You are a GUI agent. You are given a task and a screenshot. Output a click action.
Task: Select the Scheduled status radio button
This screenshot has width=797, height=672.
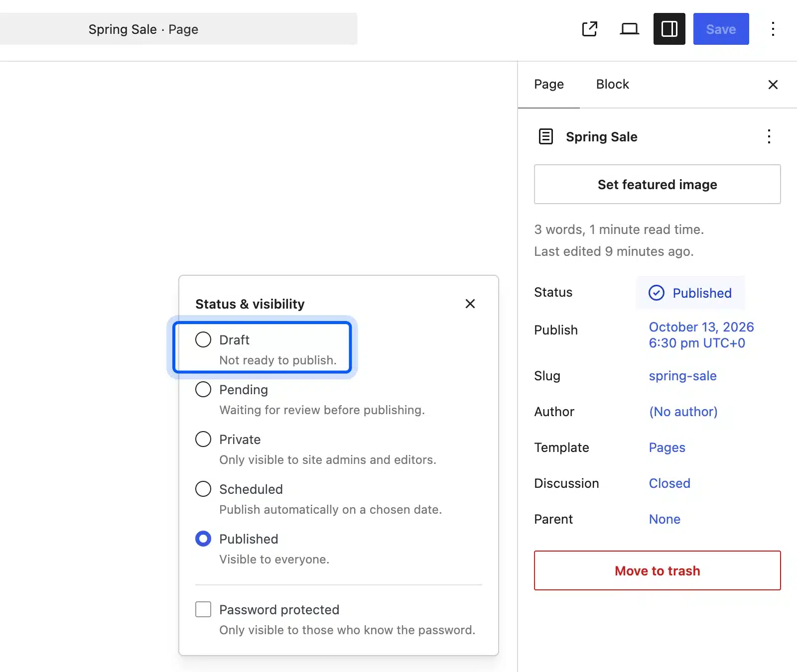pyautogui.click(x=203, y=489)
